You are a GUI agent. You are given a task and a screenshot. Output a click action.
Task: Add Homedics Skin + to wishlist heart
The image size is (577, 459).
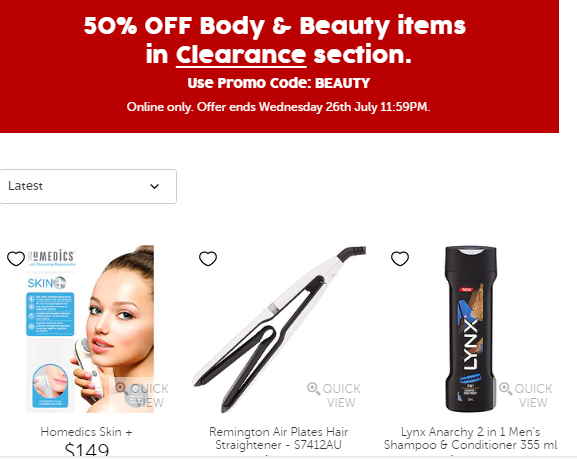point(16,258)
